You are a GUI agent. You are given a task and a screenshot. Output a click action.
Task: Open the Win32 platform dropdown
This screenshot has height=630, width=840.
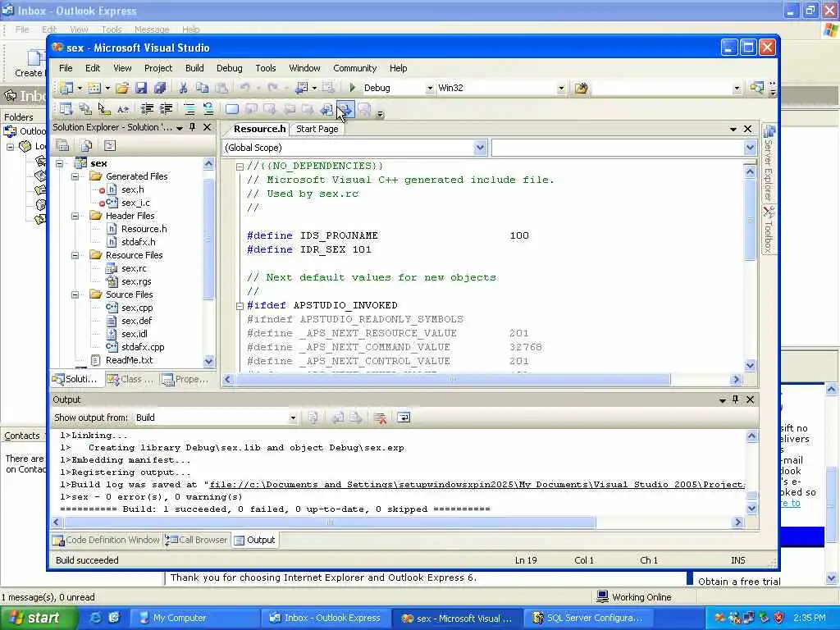561,88
